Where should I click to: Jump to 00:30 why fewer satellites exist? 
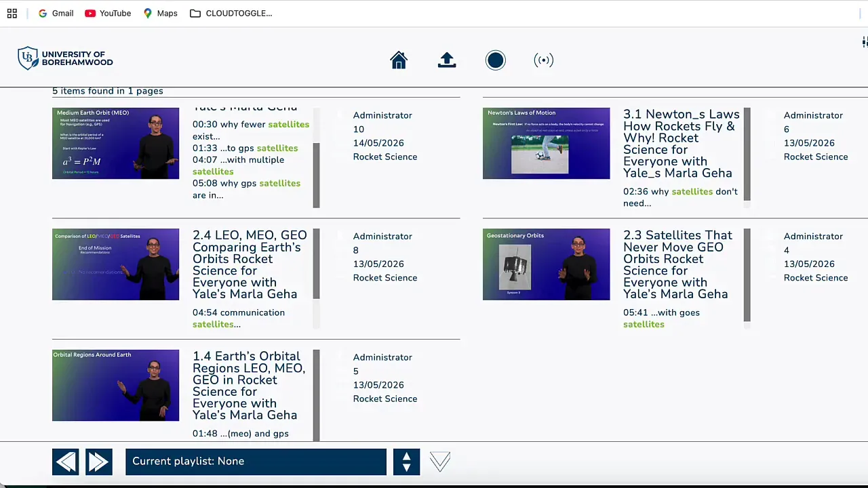251,130
